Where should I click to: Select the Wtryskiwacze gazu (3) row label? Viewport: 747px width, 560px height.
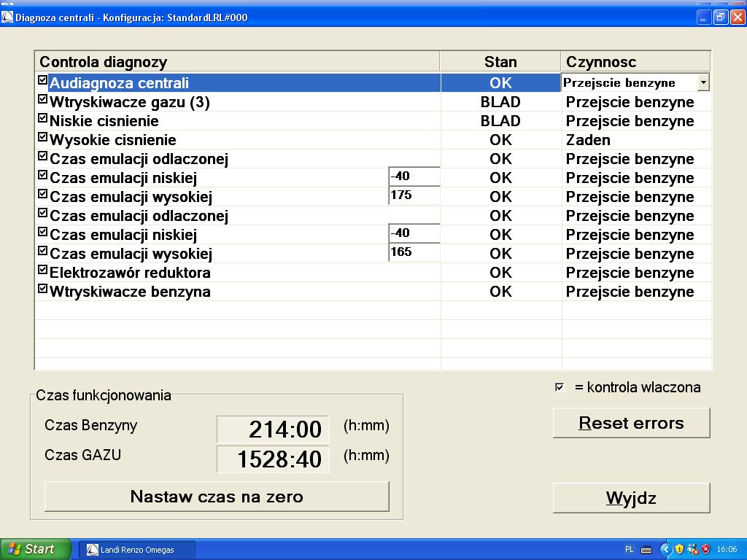[130, 102]
